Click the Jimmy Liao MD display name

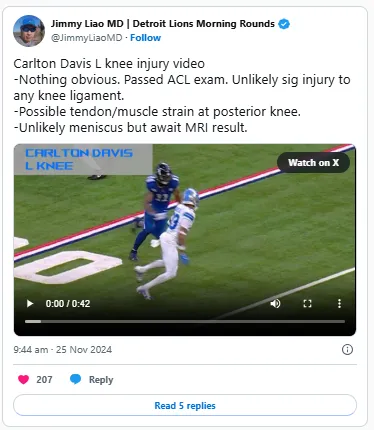[x=162, y=24]
